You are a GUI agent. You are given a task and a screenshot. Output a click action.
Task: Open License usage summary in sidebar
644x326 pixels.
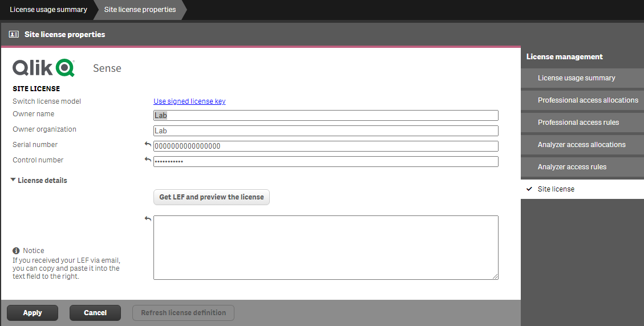click(x=582, y=78)
